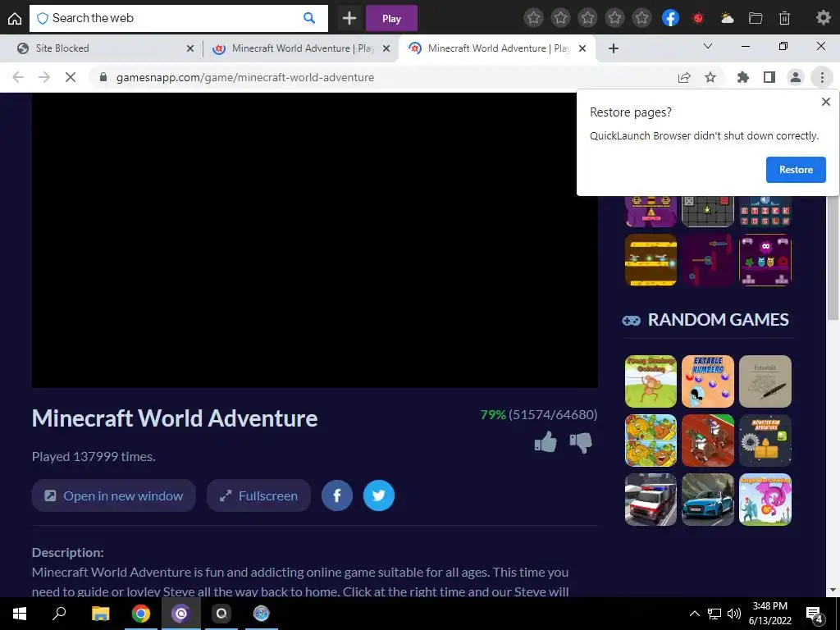This screenshot has width=840, height=630.
Task: Toggle the browser side panel
Action: 769,77
